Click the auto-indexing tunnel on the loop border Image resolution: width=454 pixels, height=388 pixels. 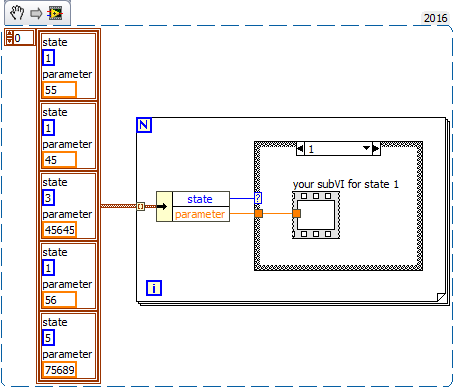[141, 206]
